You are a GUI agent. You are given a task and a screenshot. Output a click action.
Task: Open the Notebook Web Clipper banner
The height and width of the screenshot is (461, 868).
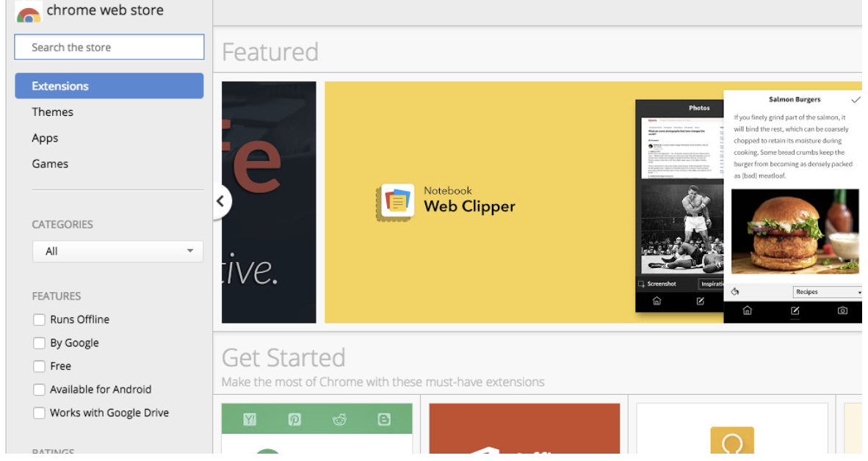(593, 203)
